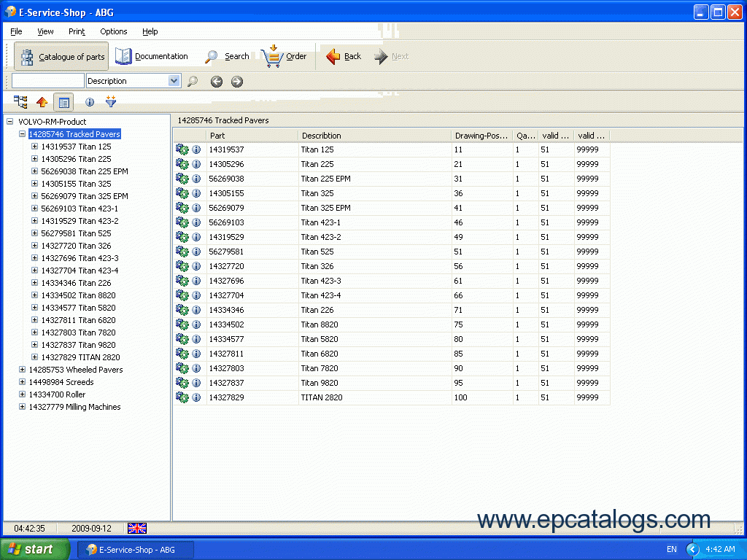Click part number 14327803 in the table

[x=226, y=368]
